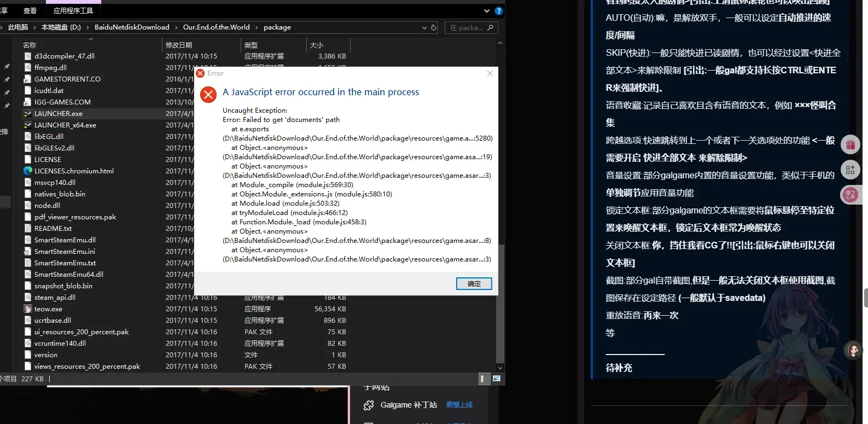Select the vcruntime140.dll file icon
The image size is (868, 424).
pyautogui.click(x=28, y=343)
